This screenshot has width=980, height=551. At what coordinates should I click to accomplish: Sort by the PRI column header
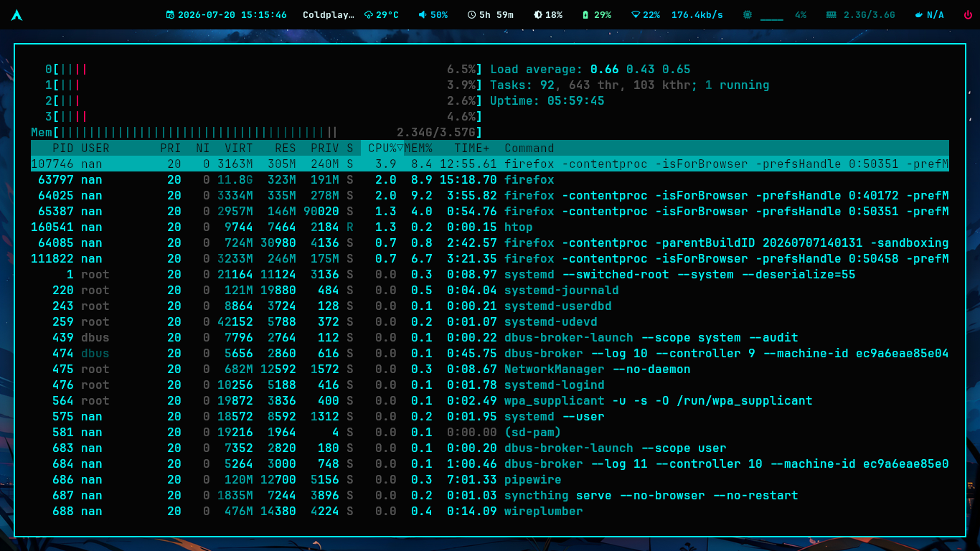pos(171,148)
